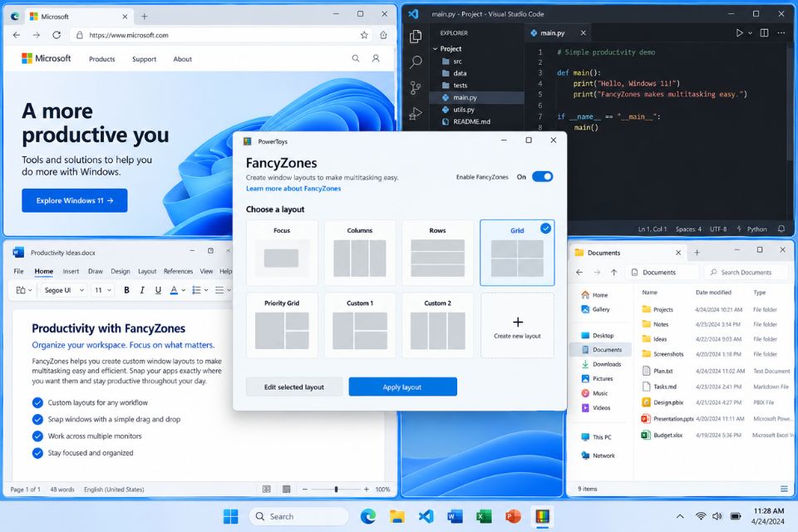Zoom in with the plus button in Word
798x532 pixels.
(366, 490)
